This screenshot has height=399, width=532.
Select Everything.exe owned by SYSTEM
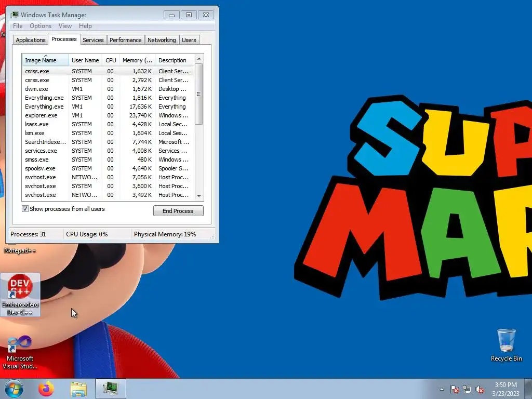108,98
